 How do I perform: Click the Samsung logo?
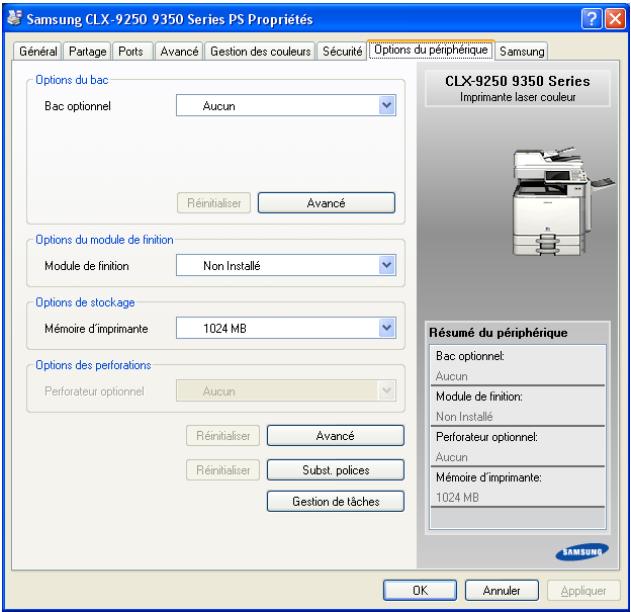click(x=582, y=552)
